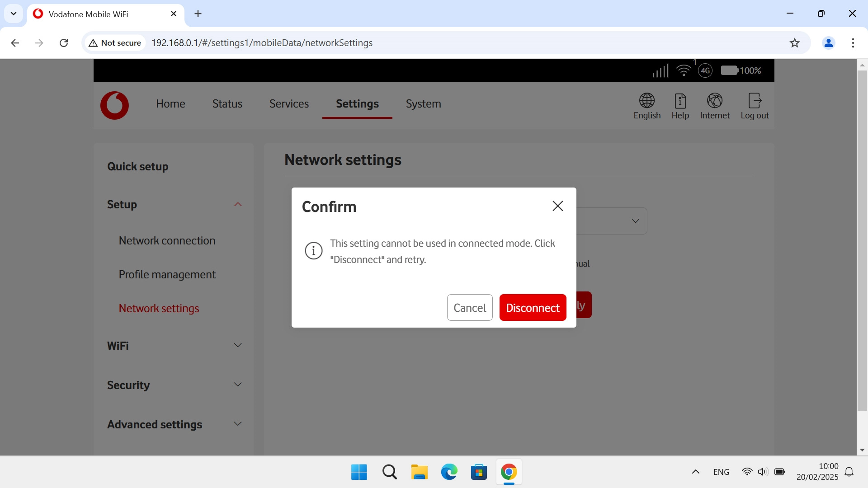This screenshot has width=868, height=488.
Task: Reload the page in browser
Action: (x=64, y=43)
